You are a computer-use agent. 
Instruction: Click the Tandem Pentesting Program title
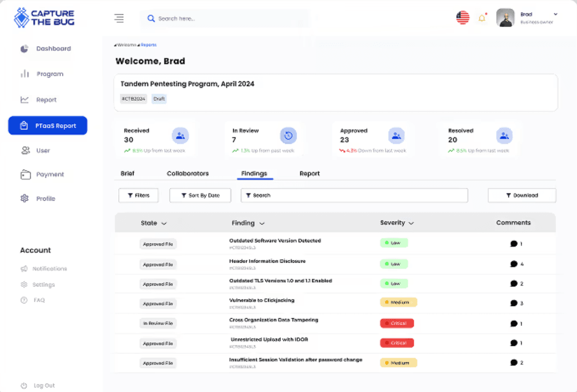click(x=187, y=84)
